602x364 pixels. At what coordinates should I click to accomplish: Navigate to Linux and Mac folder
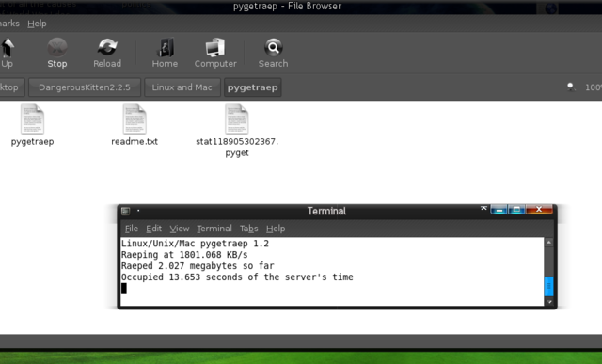click(182, 87)
